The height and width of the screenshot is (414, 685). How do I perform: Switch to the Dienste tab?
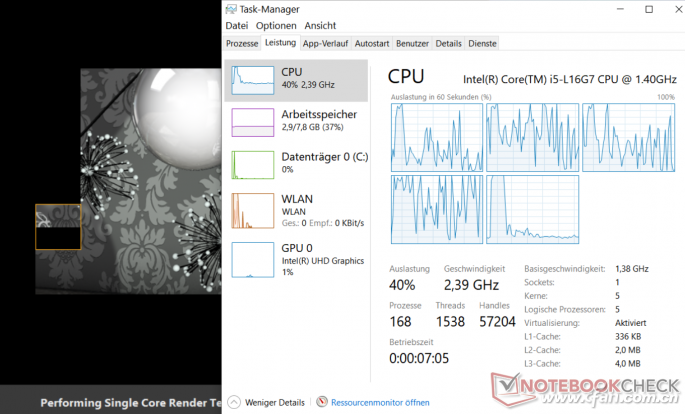tap(482, 44)
